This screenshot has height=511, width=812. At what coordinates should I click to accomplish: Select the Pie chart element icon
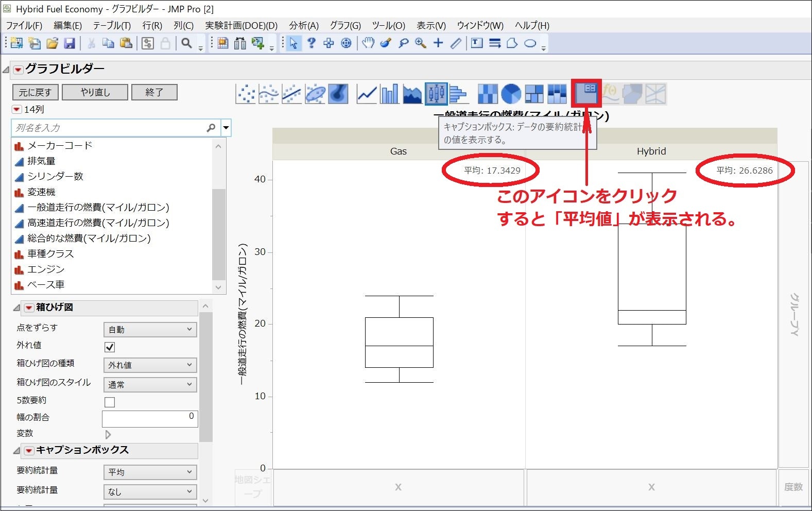[x=511, y=94]
